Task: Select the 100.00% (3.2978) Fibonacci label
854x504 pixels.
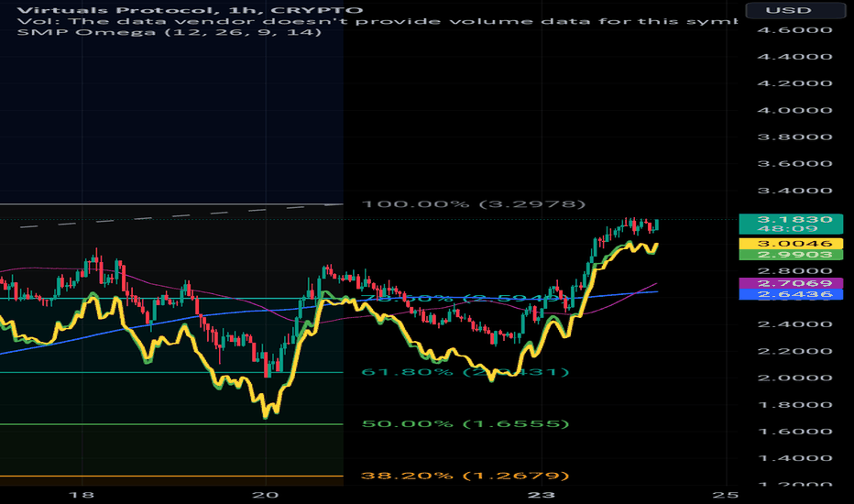Action: 474,203
